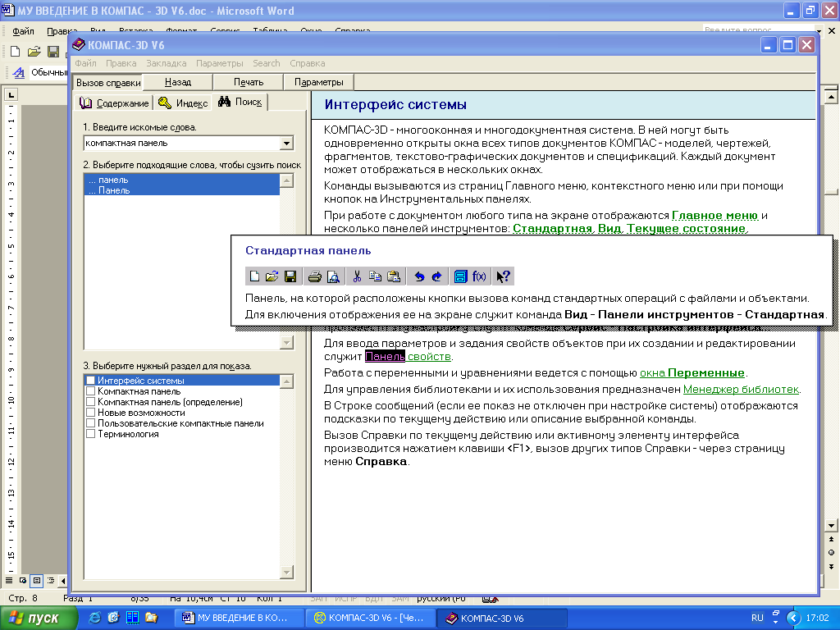Click the context help arrow-question icon in popup
This screenshot has width=840, height=630.
click(503, 276)
